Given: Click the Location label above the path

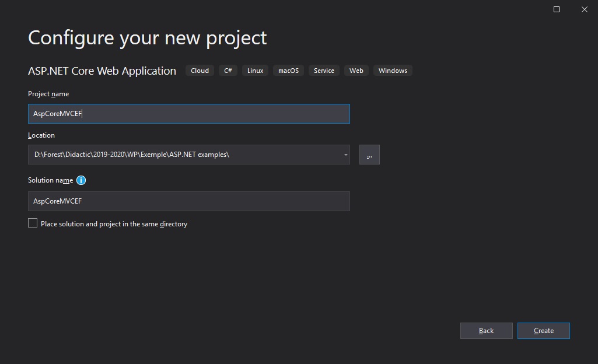Looking at the screenshot, I should [x=41, y=135].
